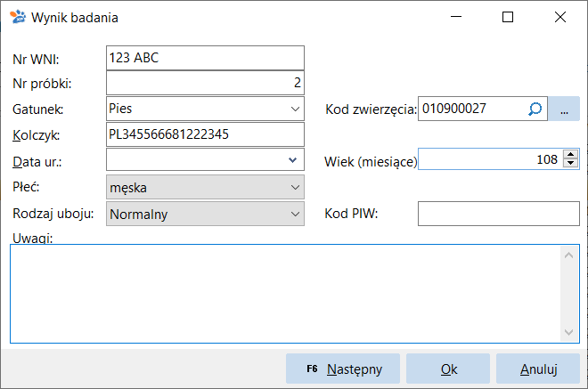Click inside the Uwagi text area
This screenshot has width=588, height=389.
pyautogui.click(x=285, y=294)
